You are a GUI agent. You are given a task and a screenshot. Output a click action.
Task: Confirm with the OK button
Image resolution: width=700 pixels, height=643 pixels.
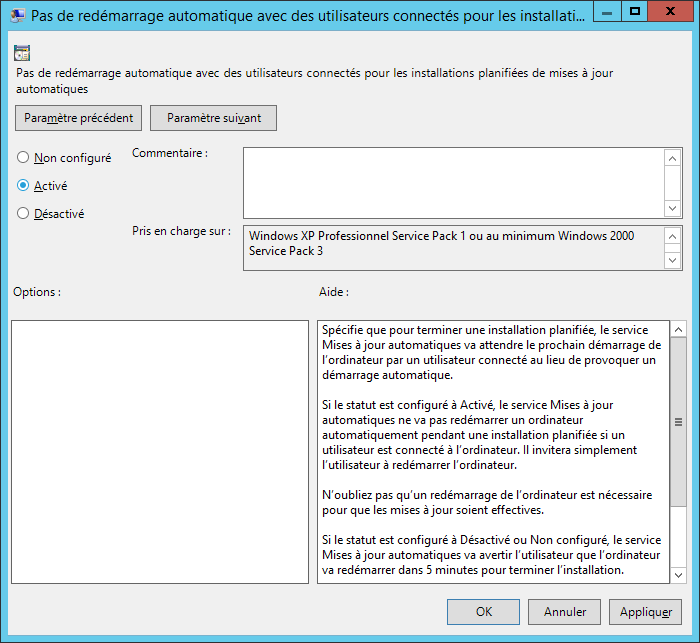click(x=483, y=612)
